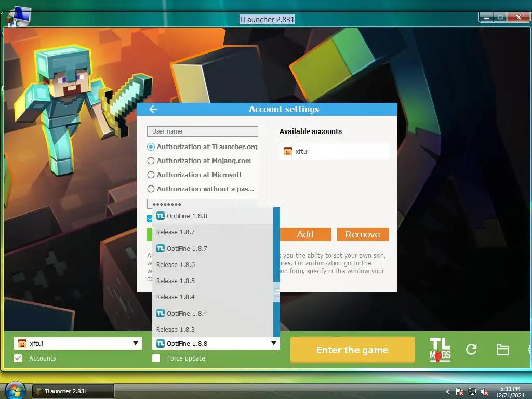Click the version list scrollbar thumb
This screenshot has height=399, width=532.
276,292
